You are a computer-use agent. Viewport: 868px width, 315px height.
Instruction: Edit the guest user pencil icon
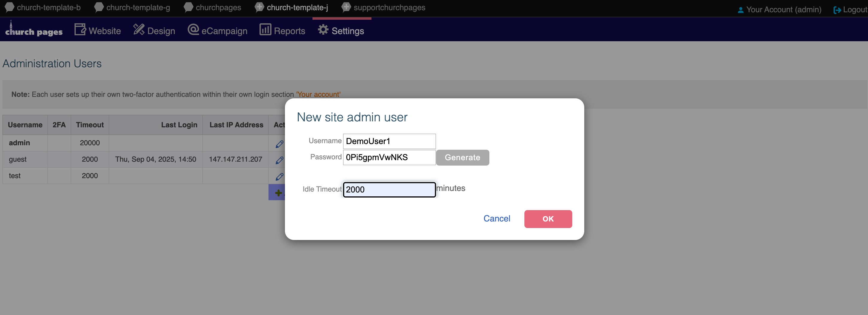click(x=279, y=160)
